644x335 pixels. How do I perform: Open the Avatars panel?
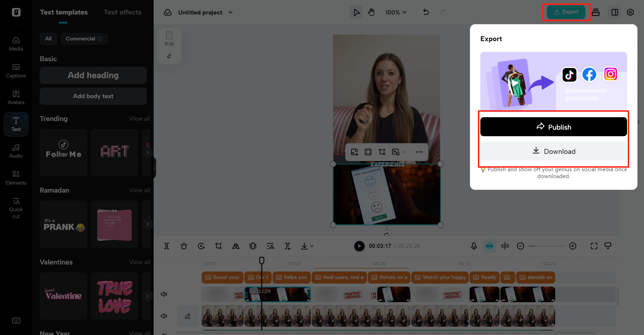coord(16,96)
